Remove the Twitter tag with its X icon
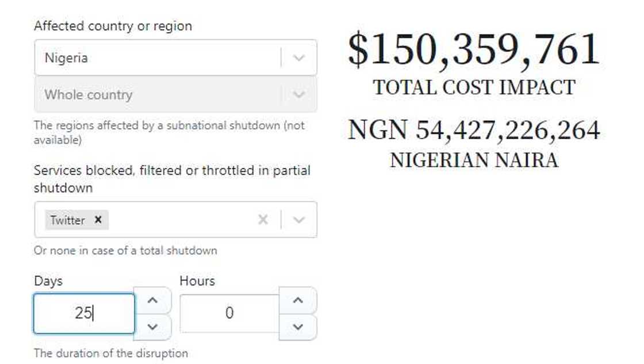Screen dimensions: 644x364 point(98,220)
